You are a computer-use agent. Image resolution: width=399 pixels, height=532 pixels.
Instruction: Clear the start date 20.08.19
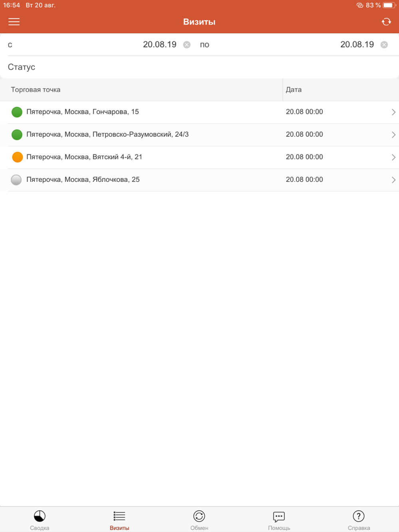187,45
